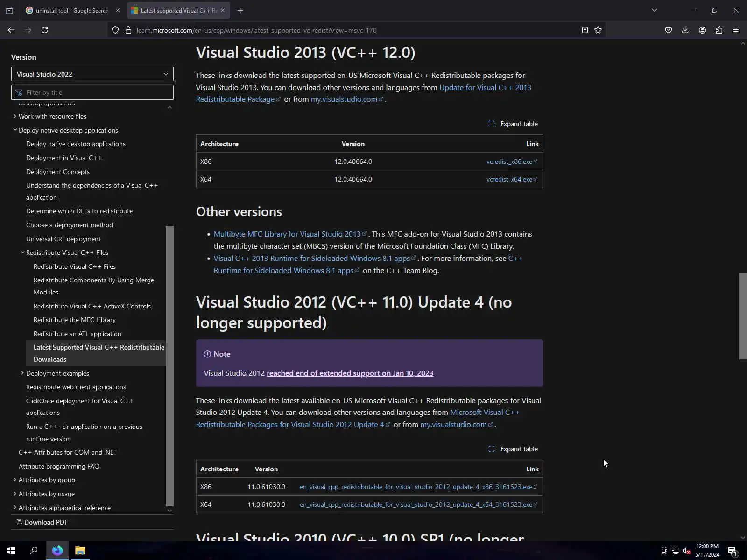This screenshot has height=560, width=747.
Task: Open Determine which DLLs to redistribute
Action: click(79, 211)
